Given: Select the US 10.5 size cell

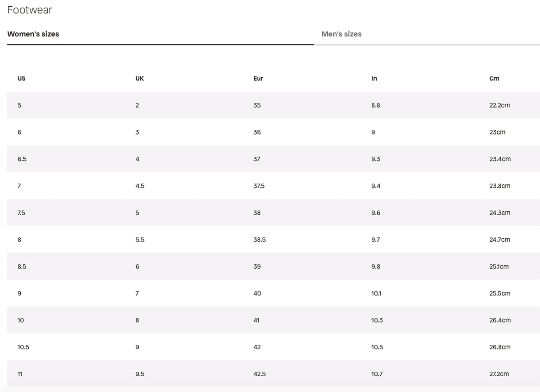Looking at the screenshot, I should (x=23, y=347).
